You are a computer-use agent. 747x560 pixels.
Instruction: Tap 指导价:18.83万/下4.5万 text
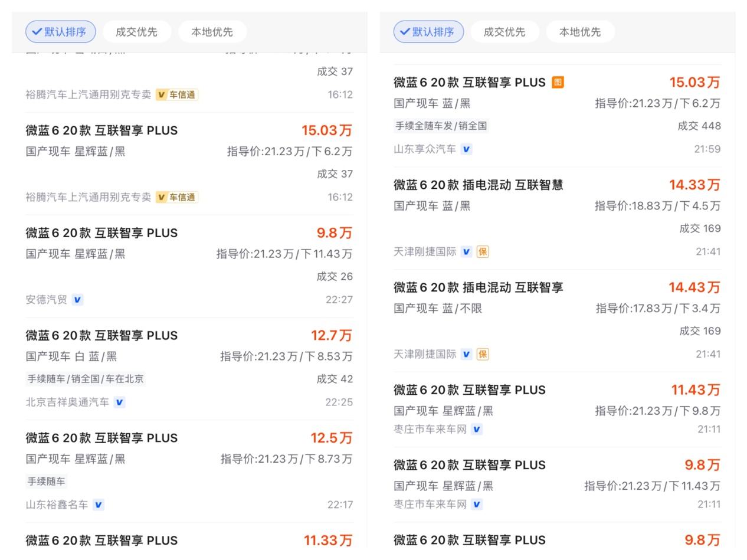[x=658, y=206]
